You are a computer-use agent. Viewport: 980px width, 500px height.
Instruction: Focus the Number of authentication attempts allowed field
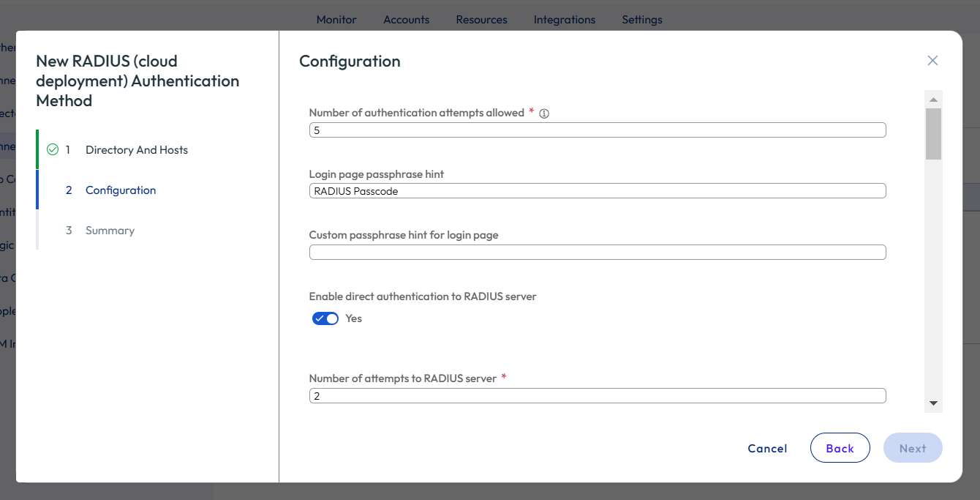pyautogui.click(x=598, y=130)
